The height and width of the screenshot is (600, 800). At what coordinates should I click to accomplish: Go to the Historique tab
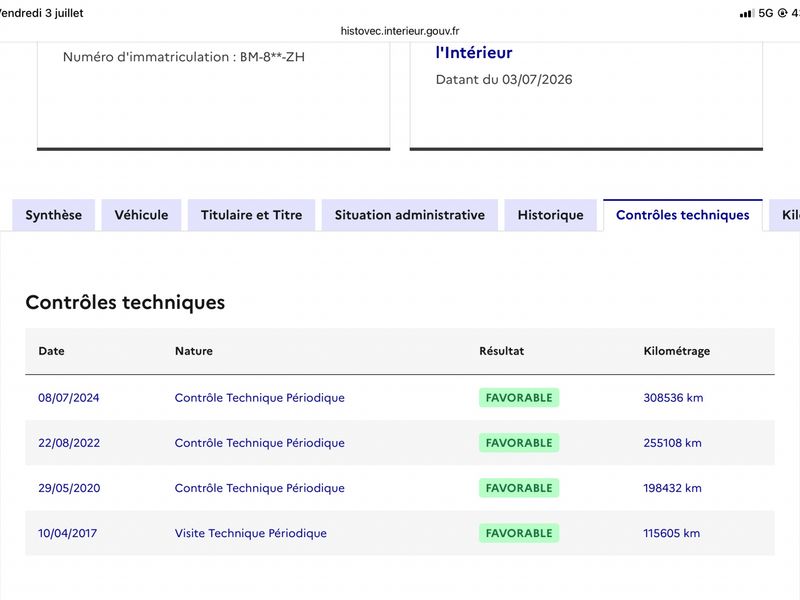point(551,215)
